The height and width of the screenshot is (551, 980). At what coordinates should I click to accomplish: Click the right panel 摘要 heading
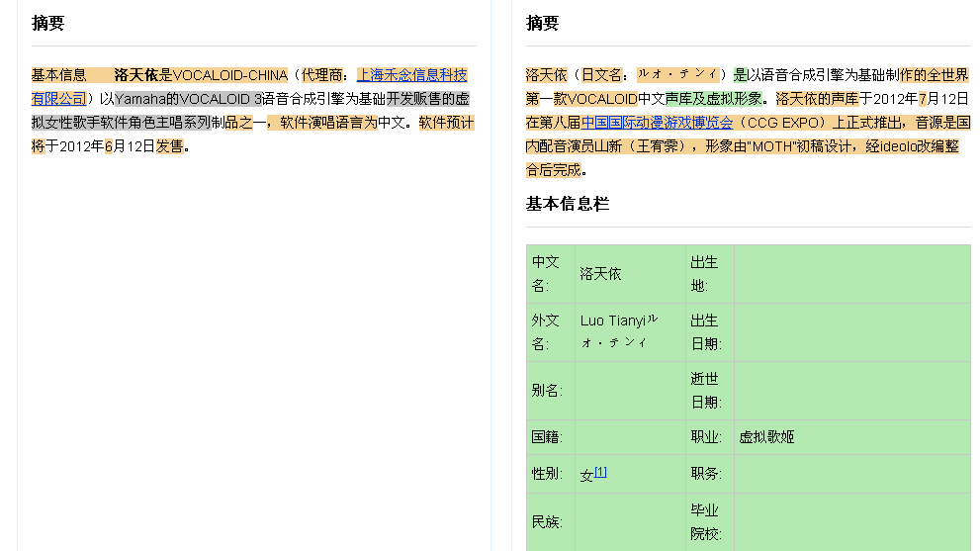click(543, 23)
